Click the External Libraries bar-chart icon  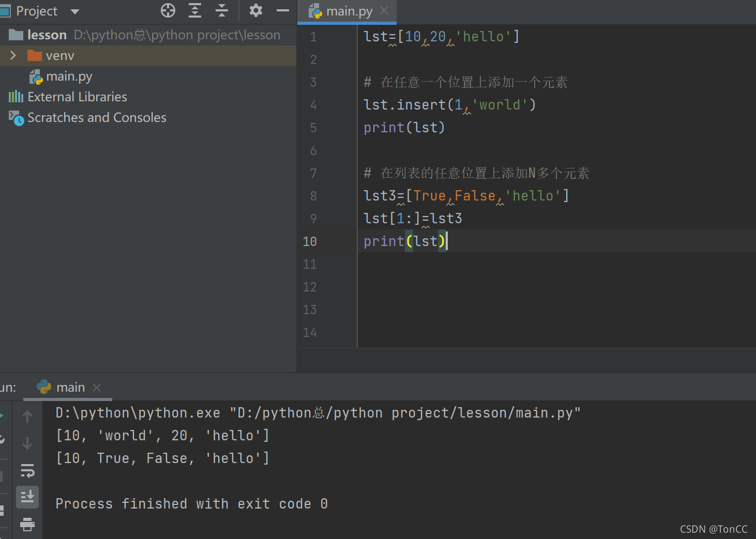(x=16, y=97)
